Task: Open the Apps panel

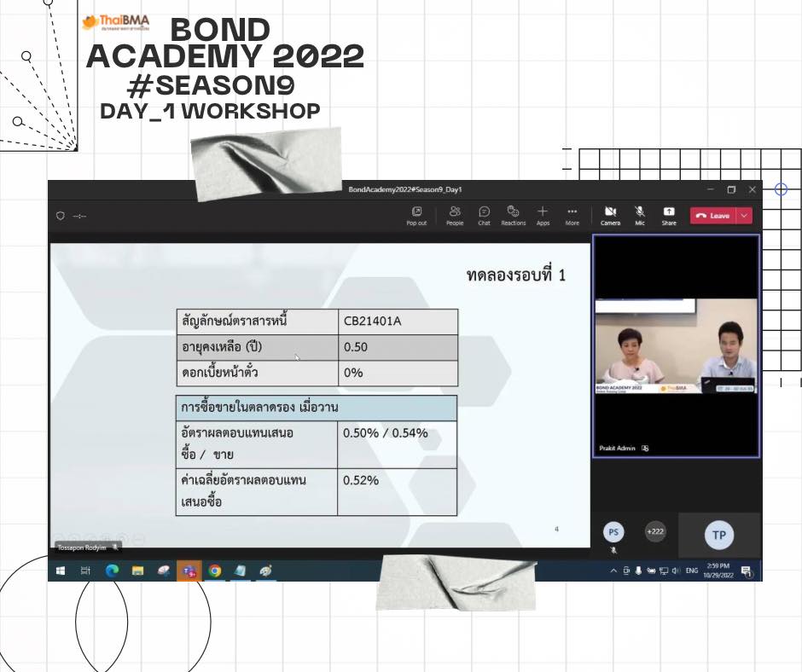Action: click(x=543, y=215)
